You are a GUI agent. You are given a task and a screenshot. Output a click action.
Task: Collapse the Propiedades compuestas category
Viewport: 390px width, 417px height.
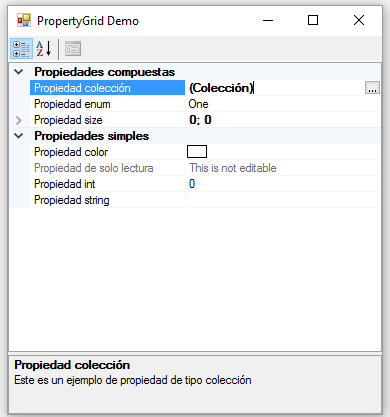(x=19, y=72)
